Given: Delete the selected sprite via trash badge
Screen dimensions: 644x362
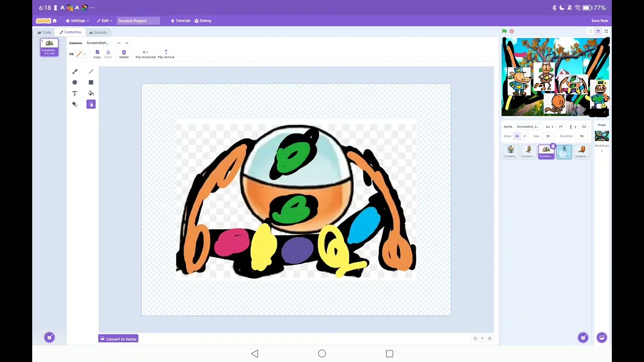Looking at the screenshot, I should click(x=553, y=147).
